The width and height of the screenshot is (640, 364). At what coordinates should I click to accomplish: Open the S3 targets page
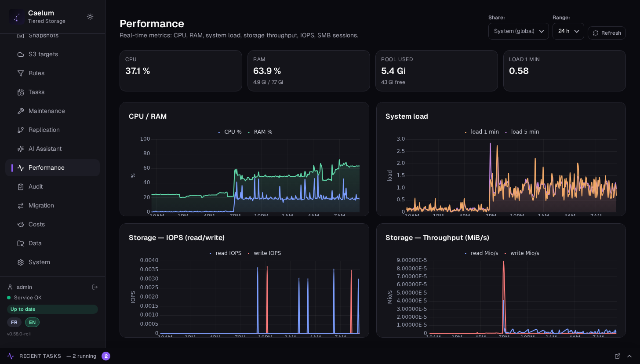[53, 54]
